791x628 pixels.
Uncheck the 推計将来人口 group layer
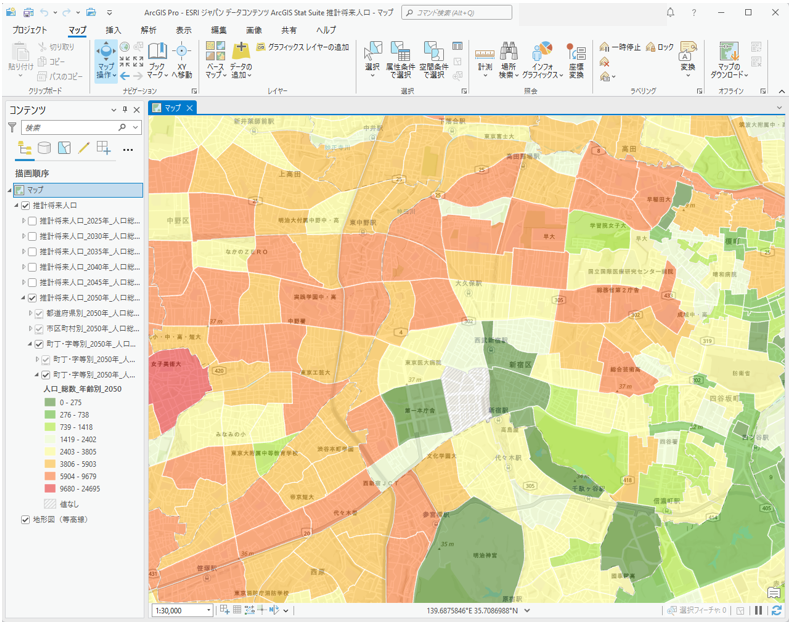pyautogui.click(x=25, y=206)
